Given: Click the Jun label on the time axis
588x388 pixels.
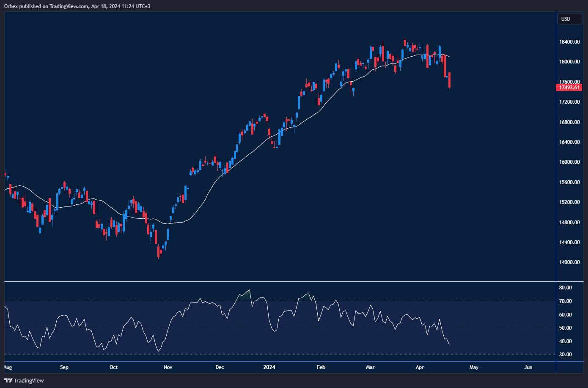Looking at the screenshot, I should pos(528,367).
